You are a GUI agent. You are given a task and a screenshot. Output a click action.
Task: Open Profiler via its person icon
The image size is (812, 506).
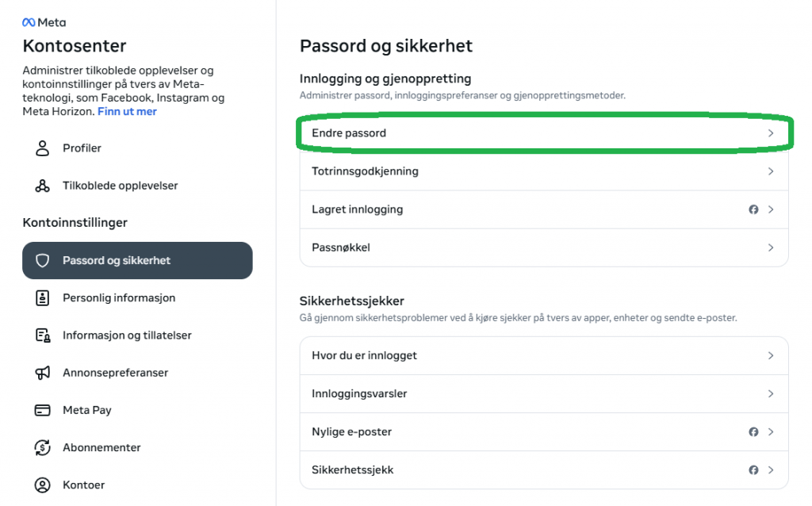point(43,148)
